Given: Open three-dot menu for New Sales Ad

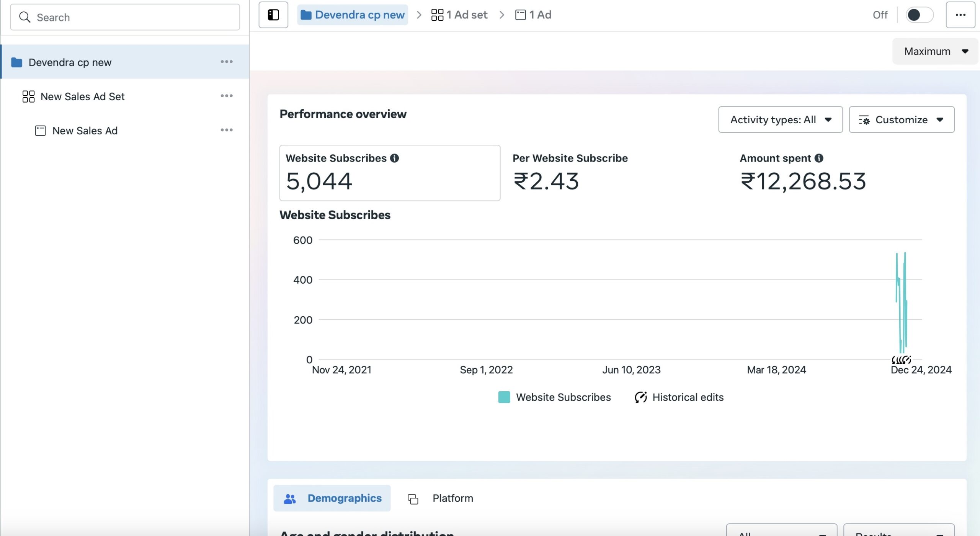Looking at the screenshot, I should click(226, 130).
